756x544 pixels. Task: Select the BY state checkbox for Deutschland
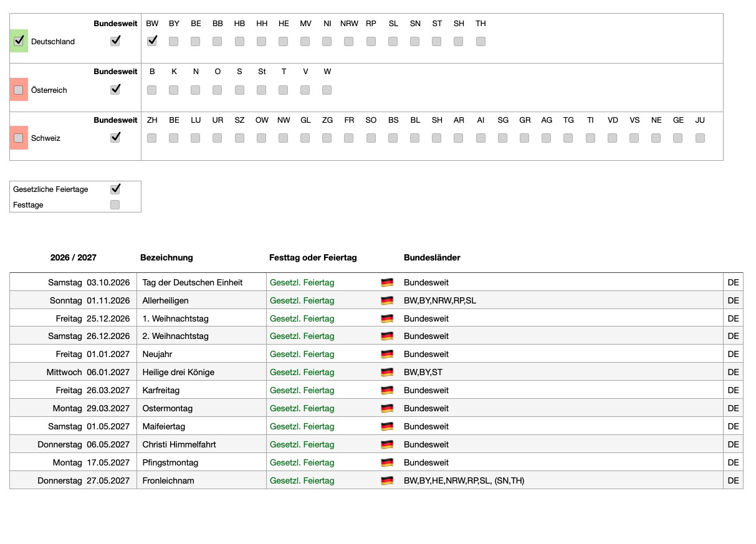[174, 41]
